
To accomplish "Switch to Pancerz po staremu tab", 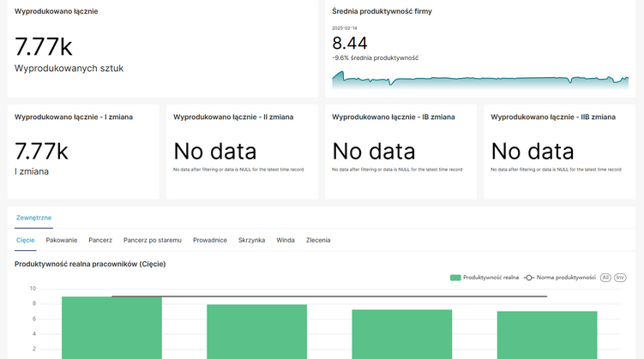I will (x=153, y=240).
